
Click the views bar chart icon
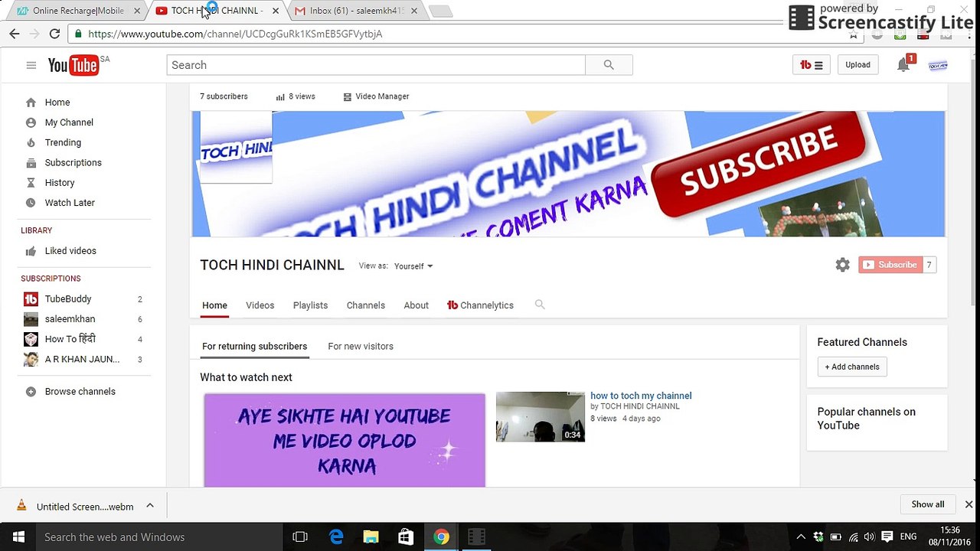point(280,96)
